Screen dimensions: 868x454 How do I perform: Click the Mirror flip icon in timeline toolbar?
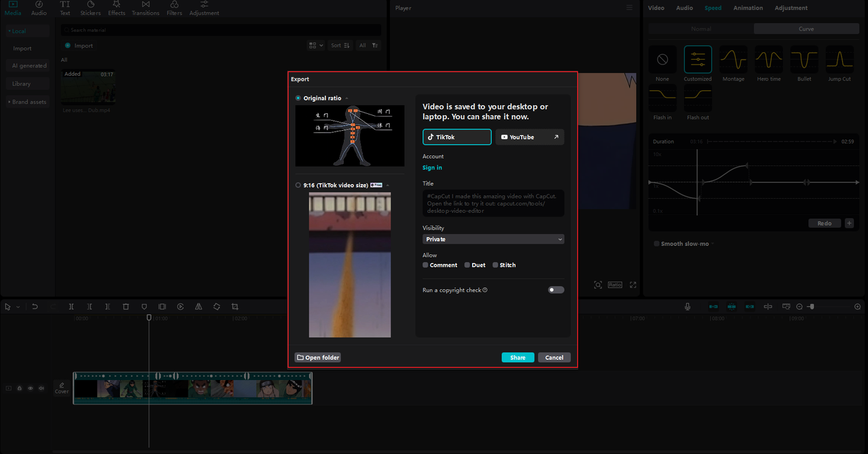point(199,307)
